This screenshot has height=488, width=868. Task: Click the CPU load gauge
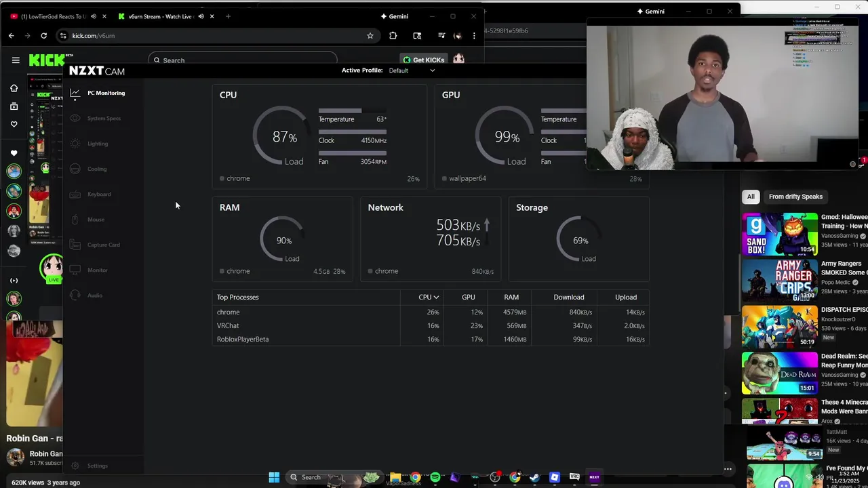point(281,137)
